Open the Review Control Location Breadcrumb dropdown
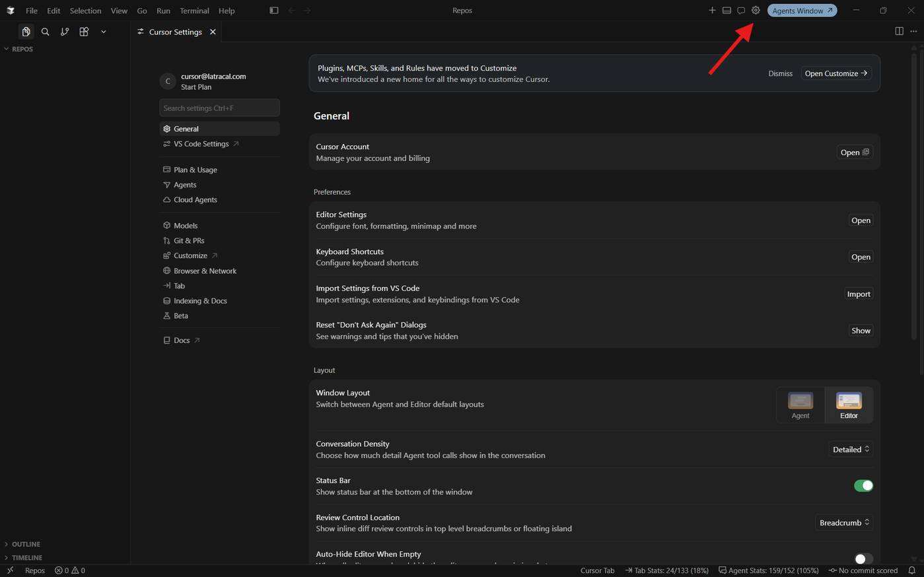The image size is (924, 577). 844,523
